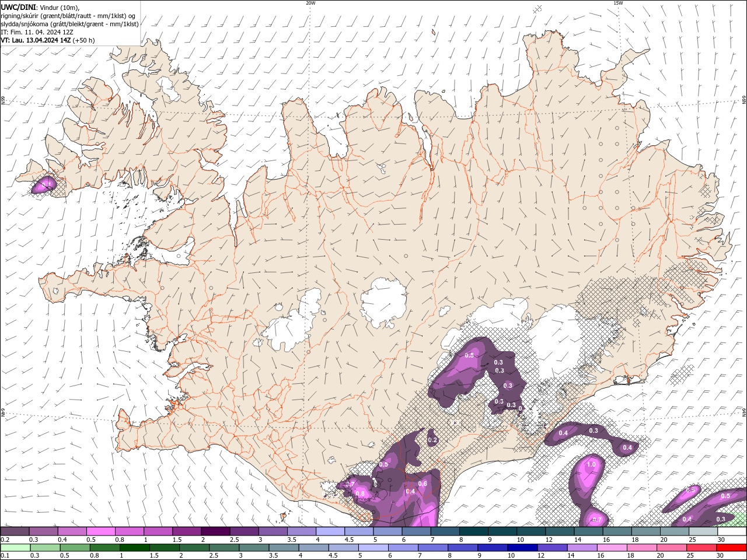This screenshot has width=747, height=560.
Task: Pick the medium green 0.5 swatch in the lower legend
Action: (x=75, y=548)
